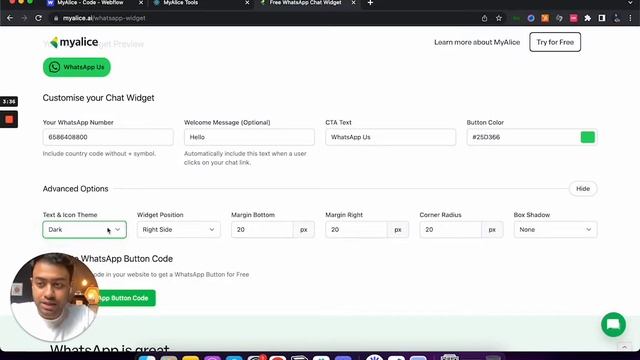Bookmark page with the star icon

[x=499, y=18]
